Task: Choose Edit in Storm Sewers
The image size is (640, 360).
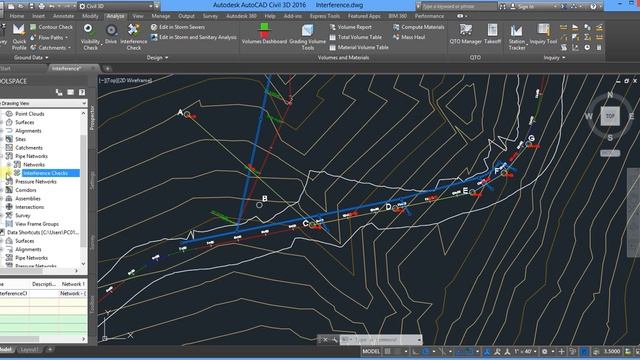Action: click(178, 27)
